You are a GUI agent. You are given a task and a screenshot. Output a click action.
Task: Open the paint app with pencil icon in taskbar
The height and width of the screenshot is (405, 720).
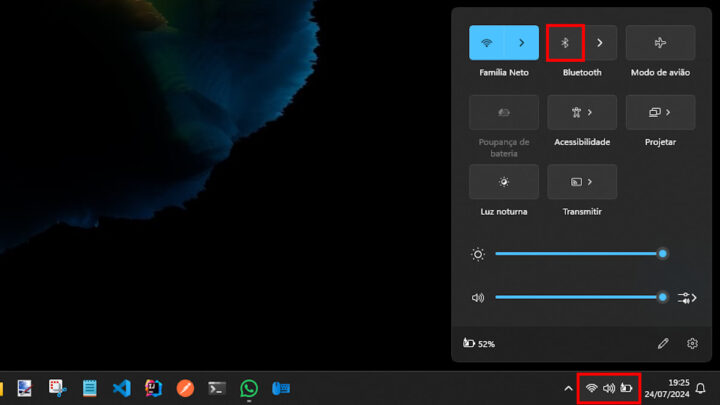click(x=25, y=388)
